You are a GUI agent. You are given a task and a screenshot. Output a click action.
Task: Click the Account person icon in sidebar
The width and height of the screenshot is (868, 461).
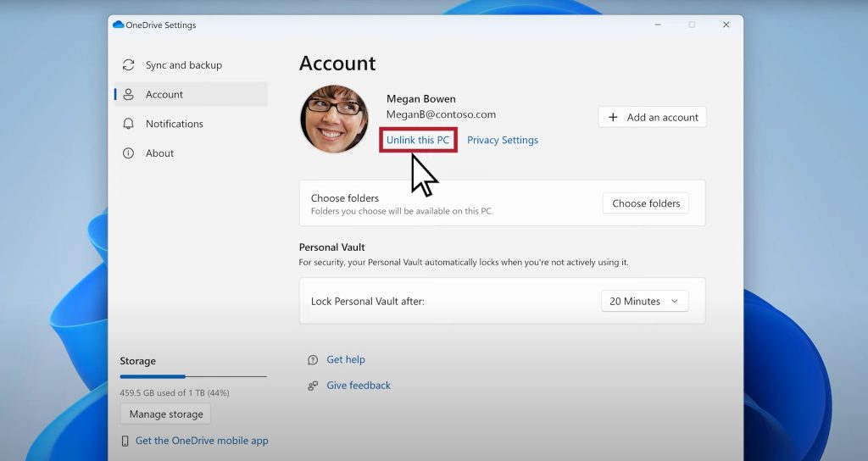[129, 94]
